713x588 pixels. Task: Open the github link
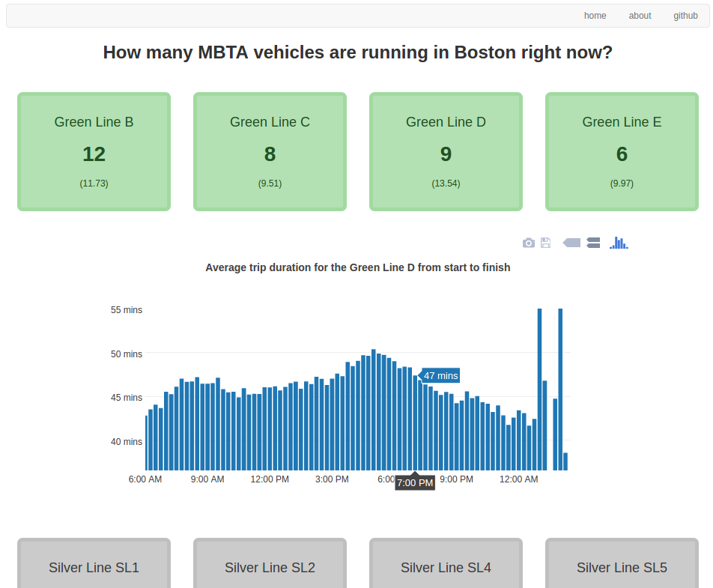click(x=685, y=16)
